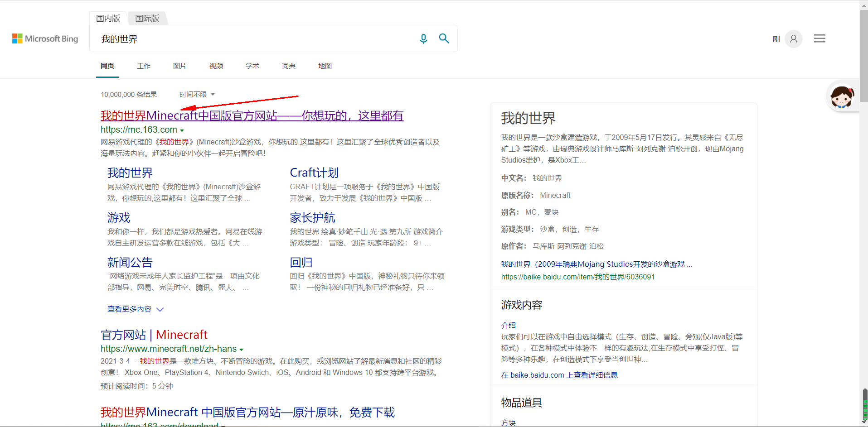Viewport: 868px width, 427px height.
Task: Open the 游戏 sitelink
Action: 119,218
